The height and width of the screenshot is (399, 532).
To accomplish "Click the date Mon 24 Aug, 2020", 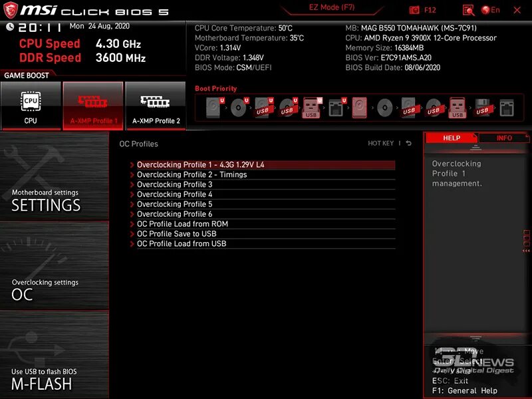I will pos(99,26).
